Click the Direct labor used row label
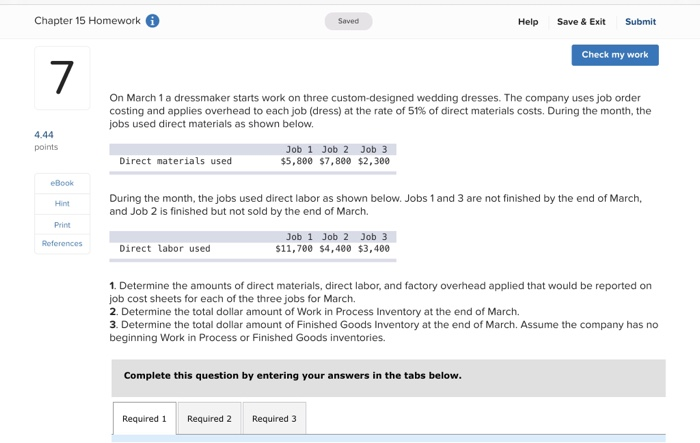Image resolution: width=700 pixels, height=443 pixels. point(165,249)
